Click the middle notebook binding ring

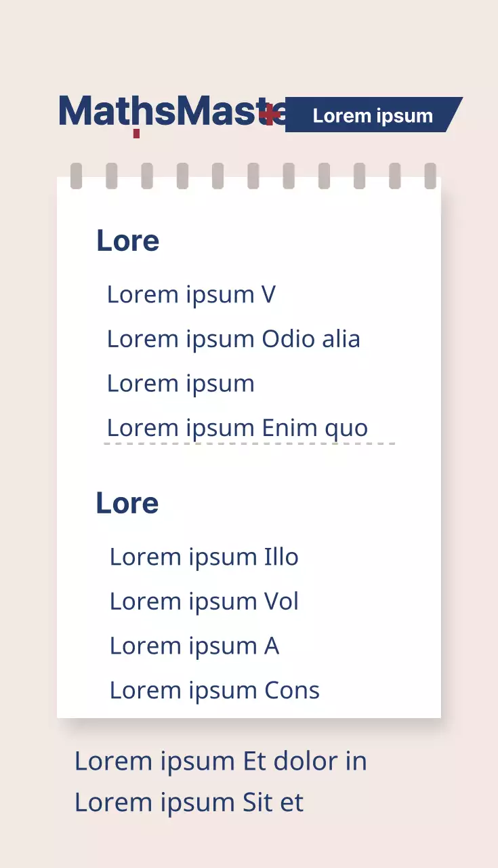(x=253, y=176)
